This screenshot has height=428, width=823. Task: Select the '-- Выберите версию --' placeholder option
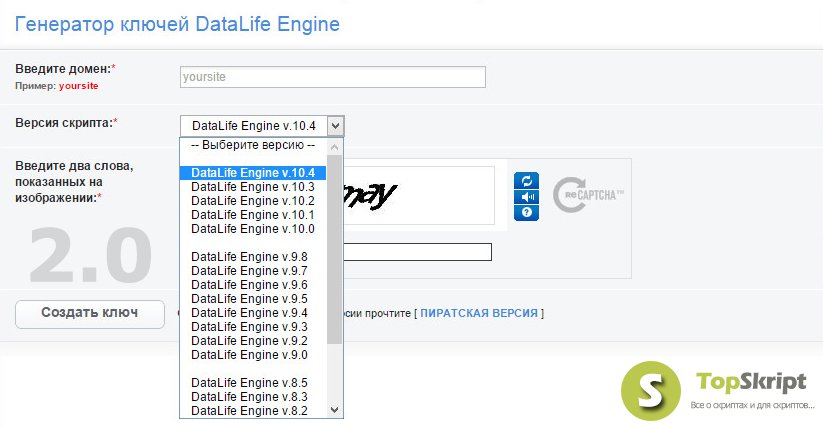[x=253, y=145]
